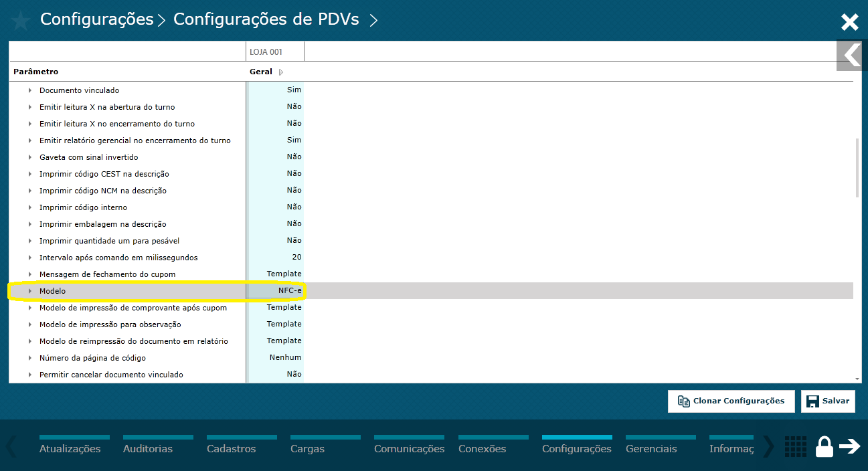Click the lock icon near the bottom right
This screenshot has height=471, width=868.
coord(824,446)
